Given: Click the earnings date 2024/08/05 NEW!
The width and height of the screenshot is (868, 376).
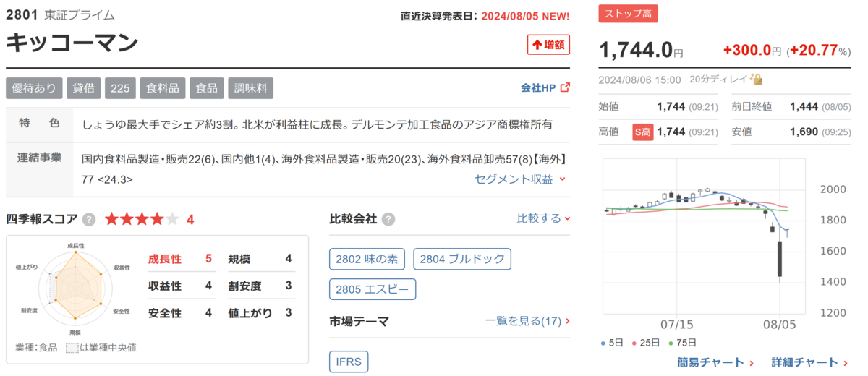Looking at the screenshot, I should click(525, 16).
